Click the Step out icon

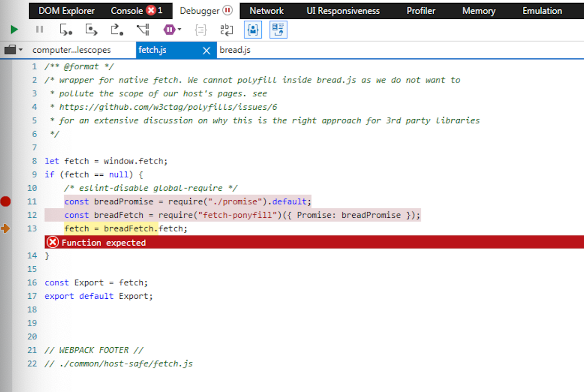117,30
